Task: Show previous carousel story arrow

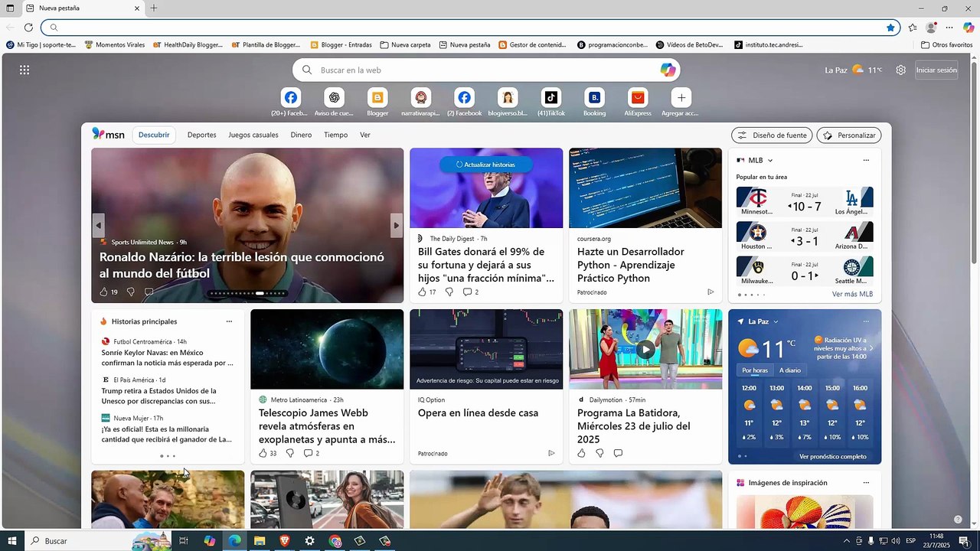Action: (99, 225)
